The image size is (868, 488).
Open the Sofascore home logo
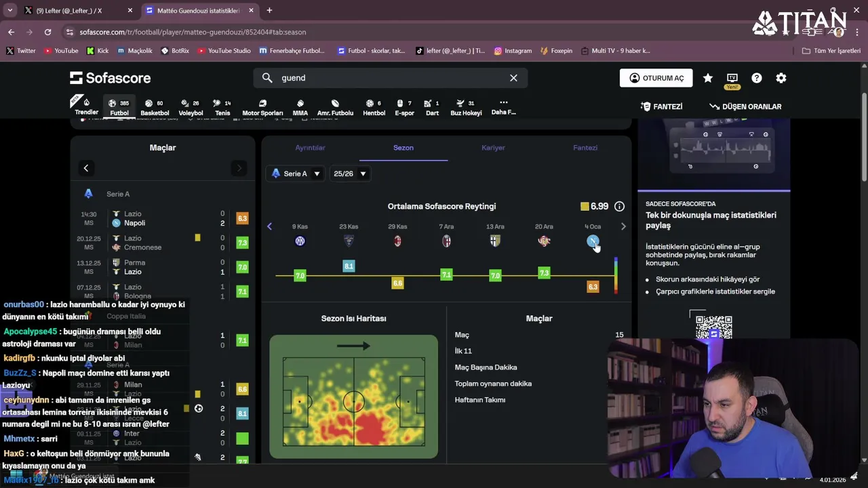coord(110,78)
